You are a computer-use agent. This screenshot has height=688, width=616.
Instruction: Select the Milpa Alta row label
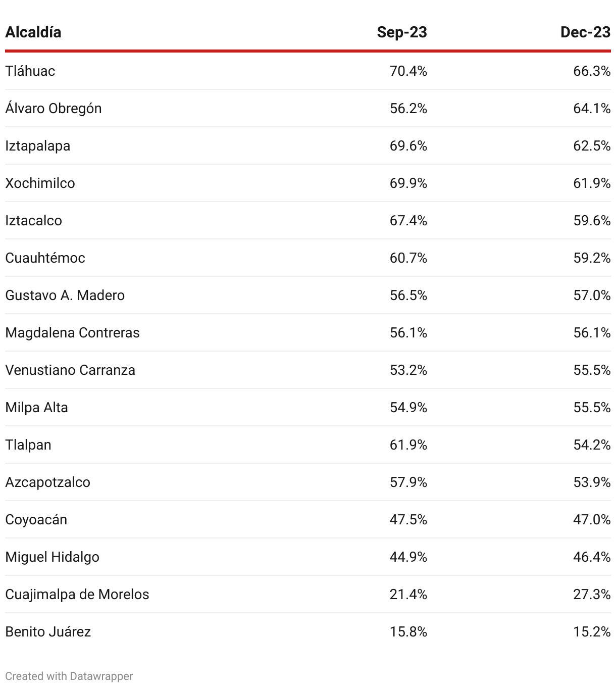tap(37, 408)
